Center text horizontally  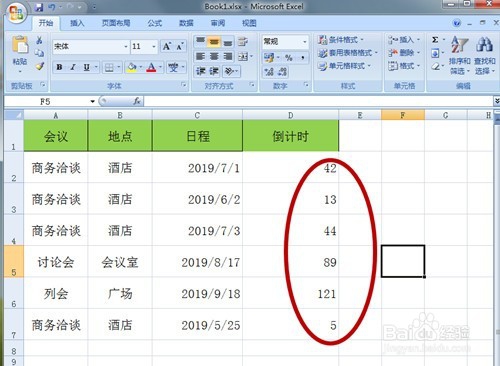[x=214, y=56]
